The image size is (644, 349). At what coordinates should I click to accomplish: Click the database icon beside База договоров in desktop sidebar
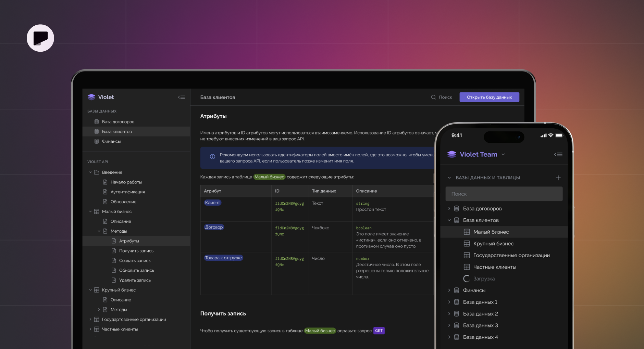[x=97, y=122]
